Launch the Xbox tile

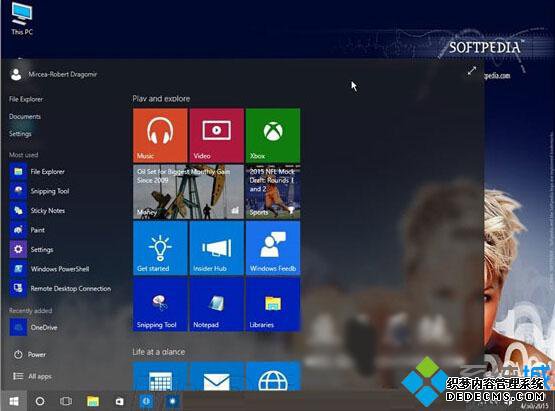273,135
